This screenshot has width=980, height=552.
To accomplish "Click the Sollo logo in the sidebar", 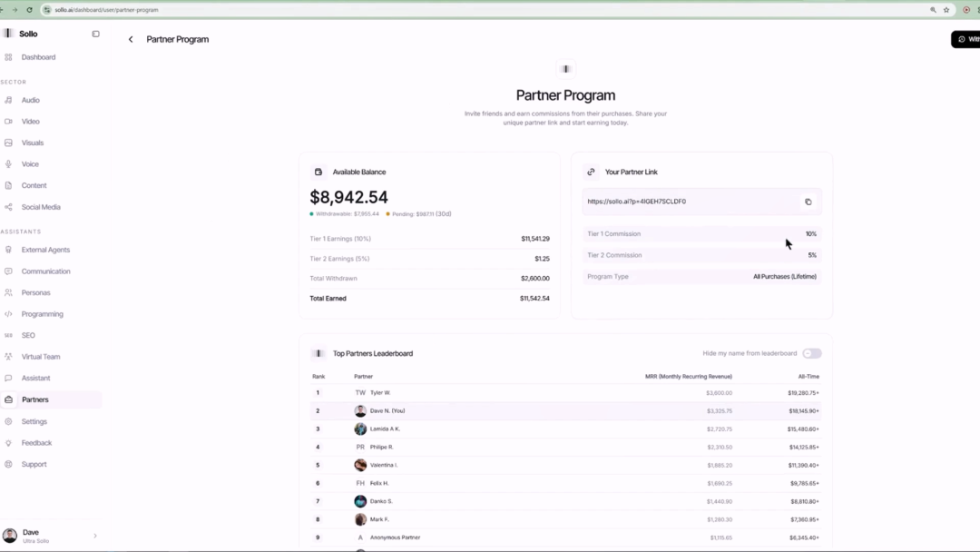I will 8,34.
